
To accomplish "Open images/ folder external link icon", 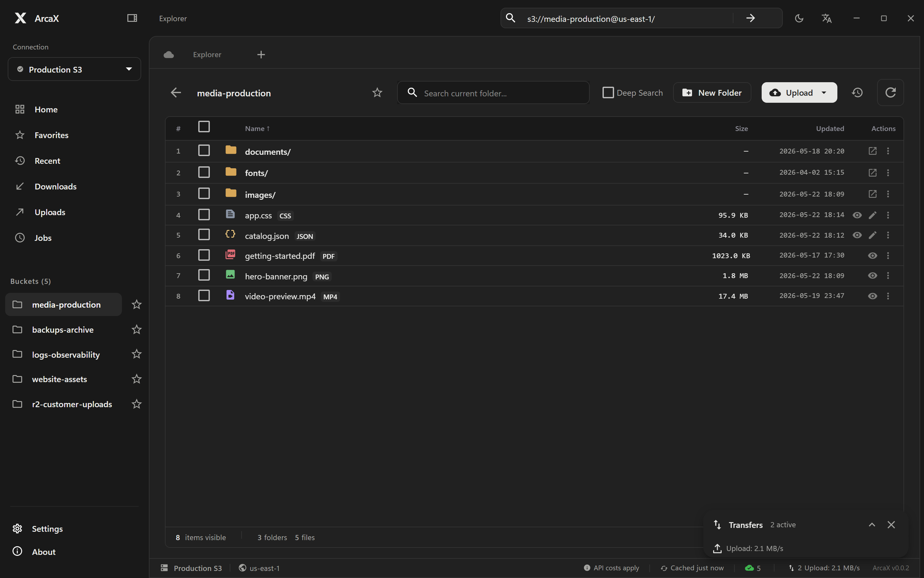I will click(872, 194).
